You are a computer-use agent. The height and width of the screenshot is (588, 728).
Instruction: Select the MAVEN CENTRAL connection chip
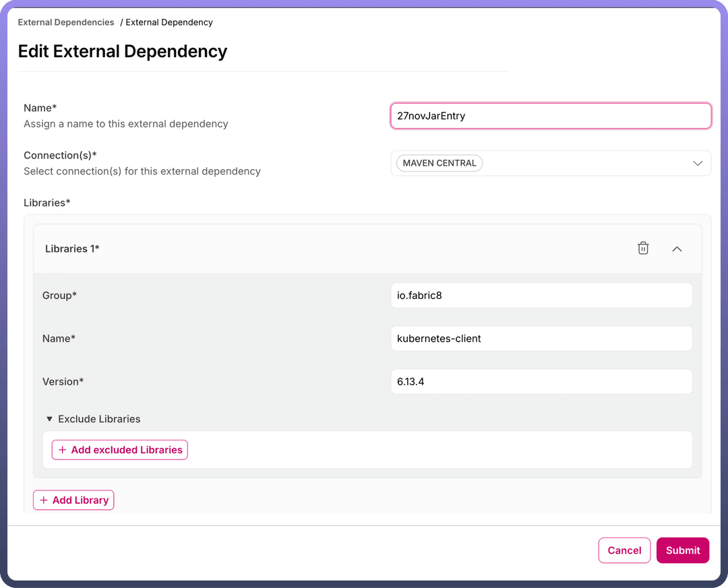[439, 163]
